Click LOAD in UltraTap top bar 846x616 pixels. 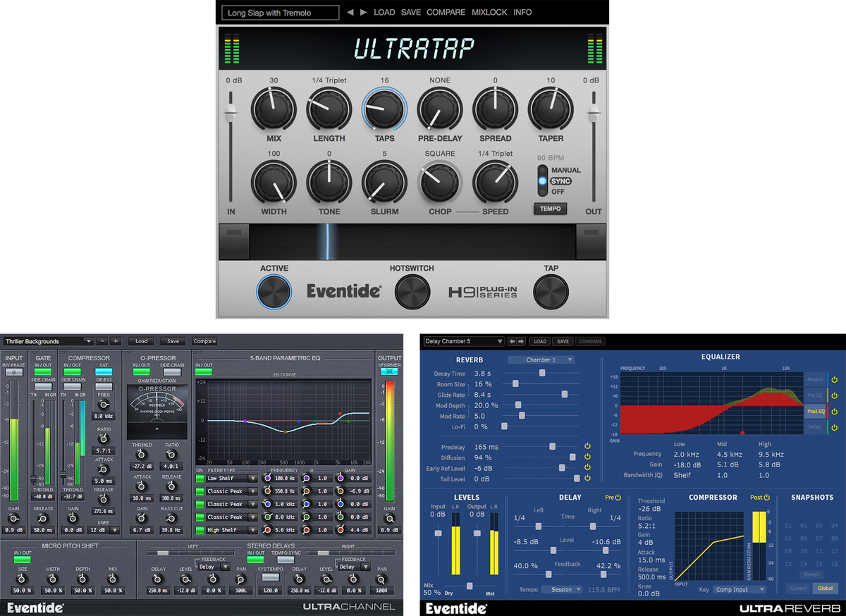pyautogui.click(x=384, y=13)
